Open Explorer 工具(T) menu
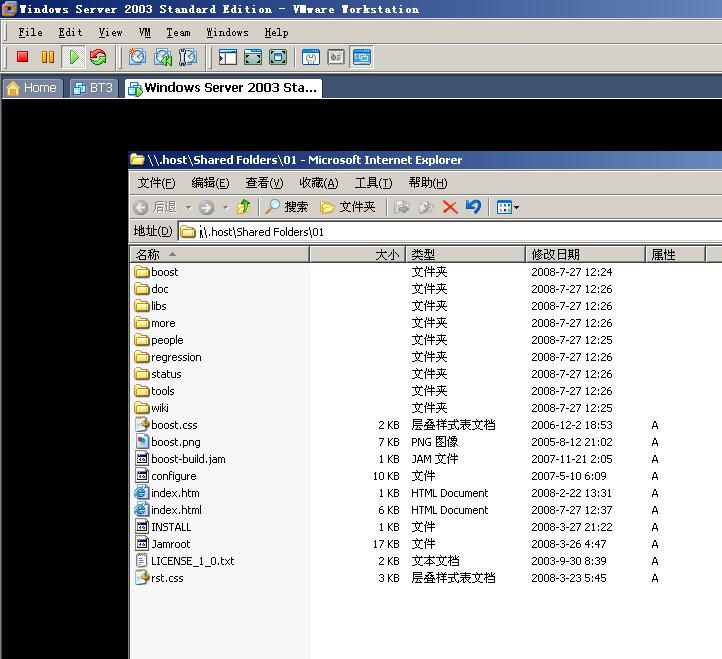 click(373, 183)
